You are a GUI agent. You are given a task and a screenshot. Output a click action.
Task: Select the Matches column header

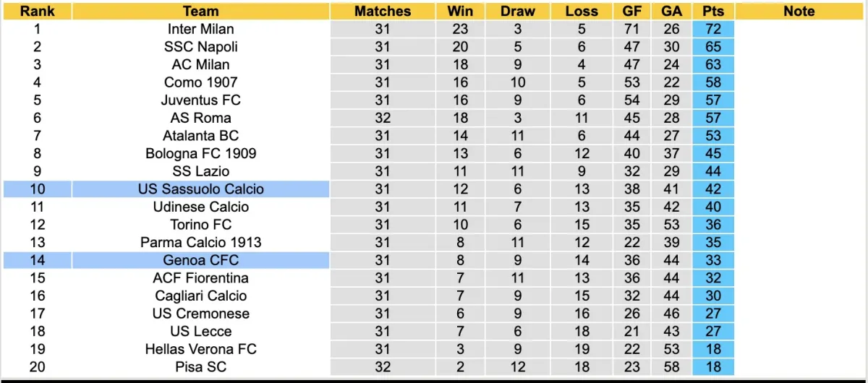(383, 11)
